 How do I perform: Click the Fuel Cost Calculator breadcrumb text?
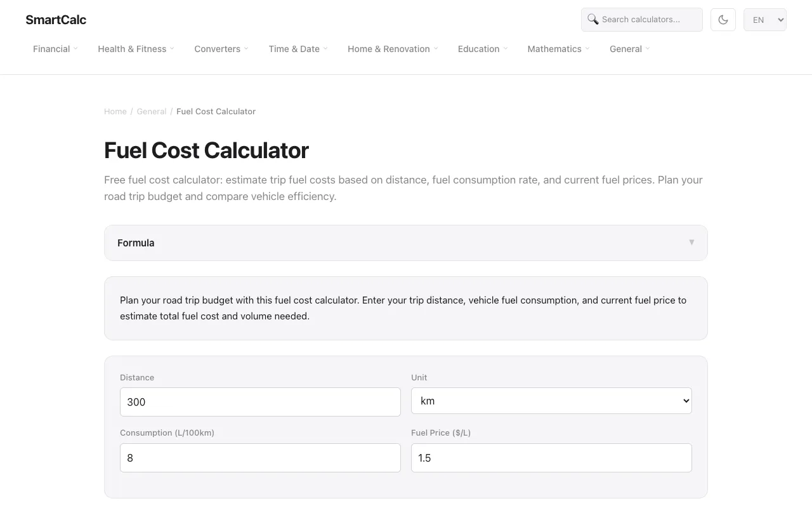point(216,111)
